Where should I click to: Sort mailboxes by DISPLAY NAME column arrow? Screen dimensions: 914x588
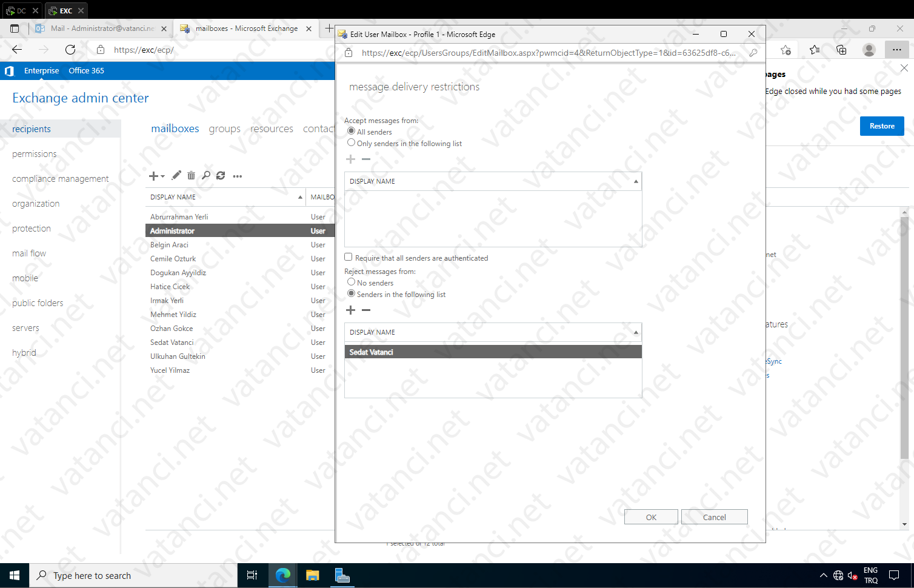tap(300, 197)
